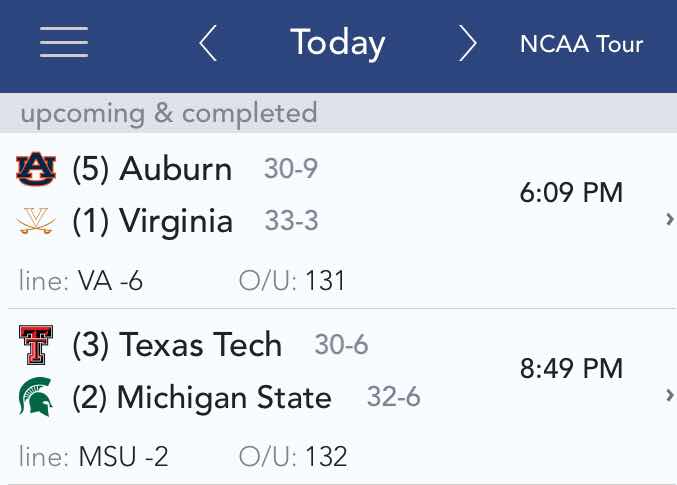Viewport: 677px width, 485px height.
Task: Open (5) Auburn team name
Action: 152,169
